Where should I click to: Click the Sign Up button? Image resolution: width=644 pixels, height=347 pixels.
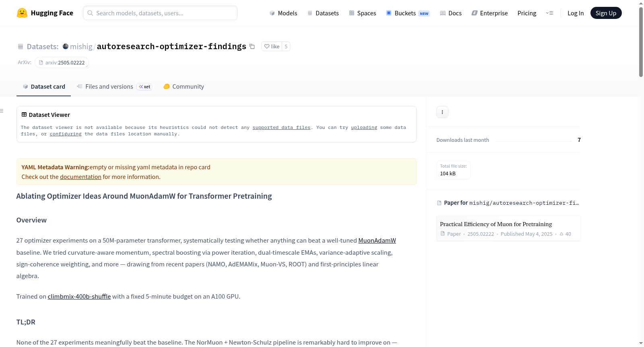(x=606, y=13)
